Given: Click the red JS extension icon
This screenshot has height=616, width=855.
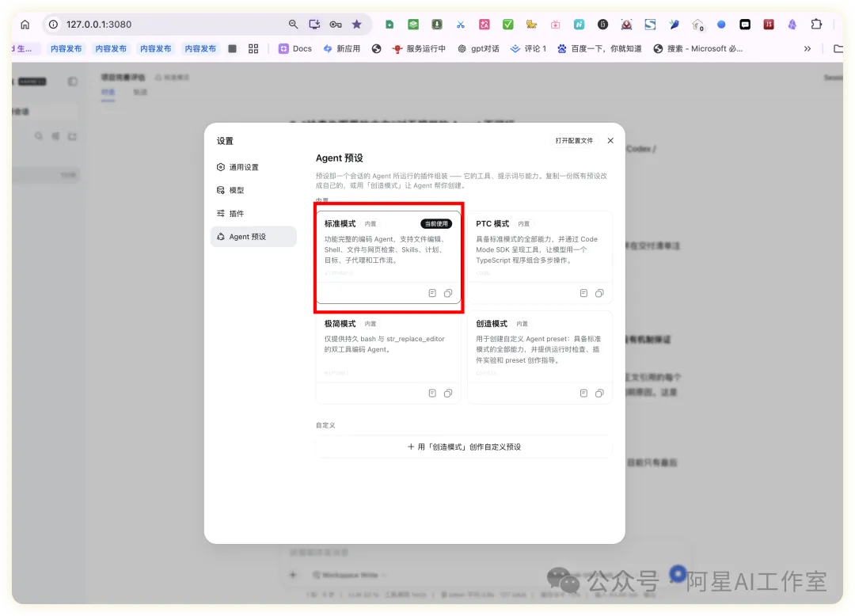Looking at the screenshot, I should click(x=768, y=25).
